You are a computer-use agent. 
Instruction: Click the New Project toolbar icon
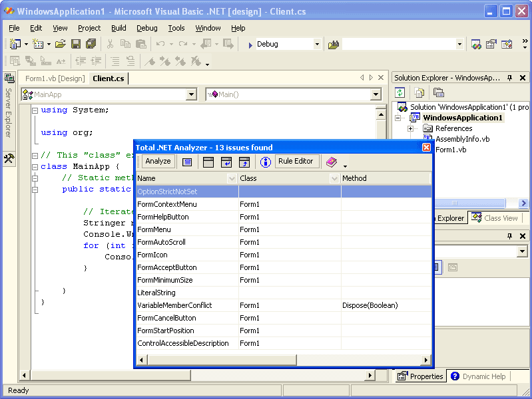pos(15,44)
